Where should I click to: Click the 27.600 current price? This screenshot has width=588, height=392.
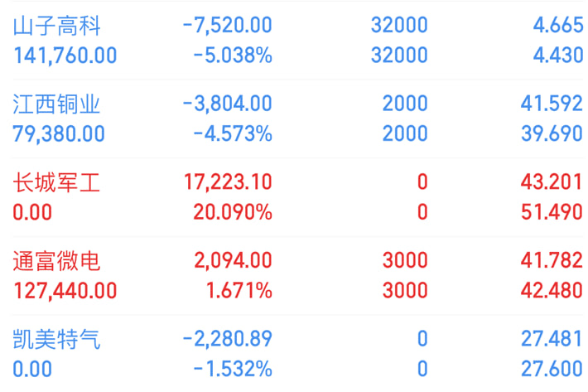pyautogui.click(x=552, y=369)
